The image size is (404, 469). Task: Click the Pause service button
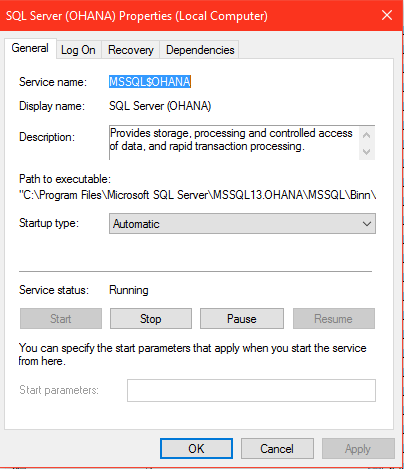(x=242, y=319)
